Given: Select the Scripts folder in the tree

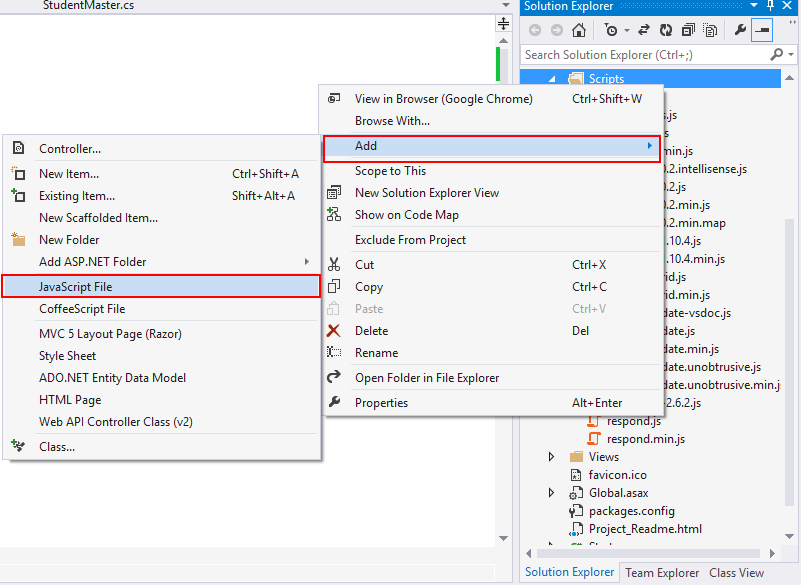Looking at the screenshot, I should (606, 79).
